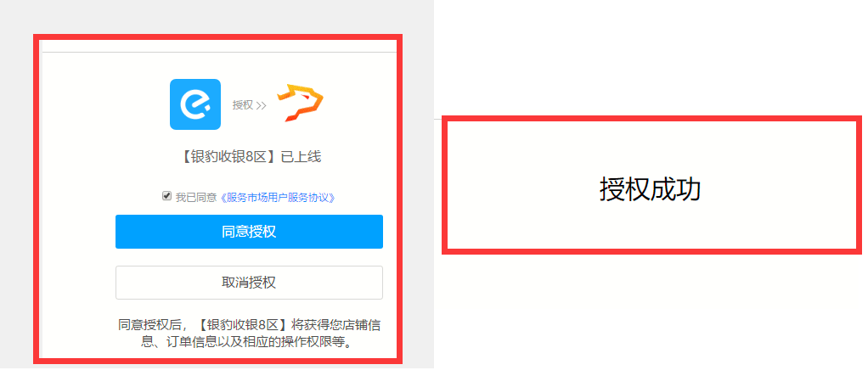Viewport: 868px width, 387px height.
Task: Click the white 取消授权 button
Action: [x=249, y=283]
